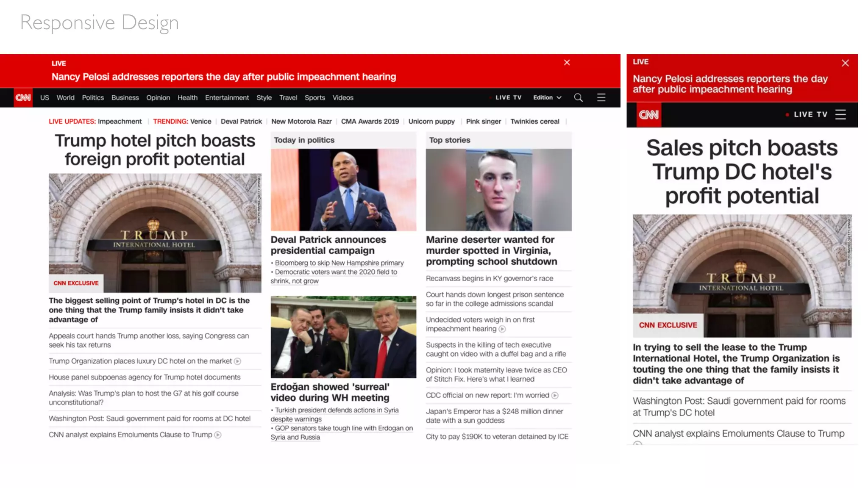Click the CNN logo in mobile view header
This screenshot has height=488, width=868.
point(649,115)
